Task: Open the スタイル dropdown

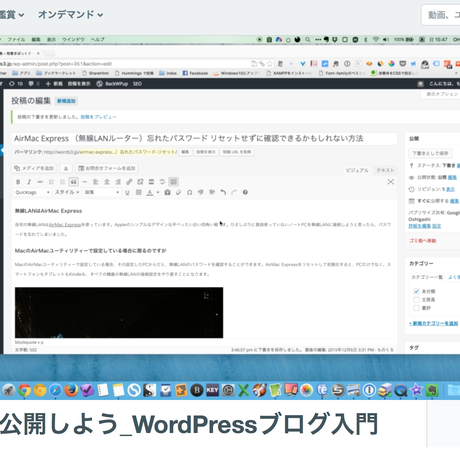Action: (x=67, y=192)
